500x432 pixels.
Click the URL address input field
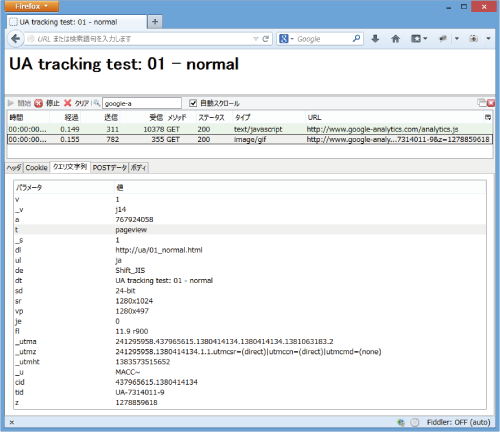(x=143, y=39)
